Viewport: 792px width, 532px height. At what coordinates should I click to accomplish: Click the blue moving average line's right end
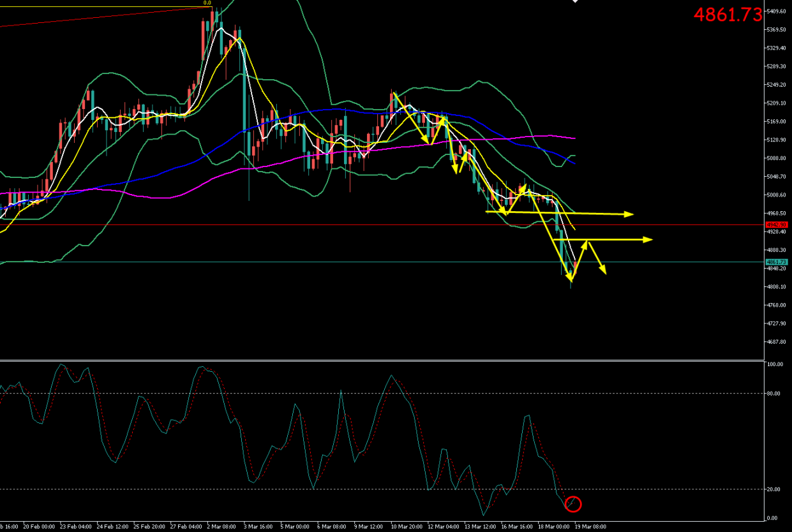tap(574, 163)
